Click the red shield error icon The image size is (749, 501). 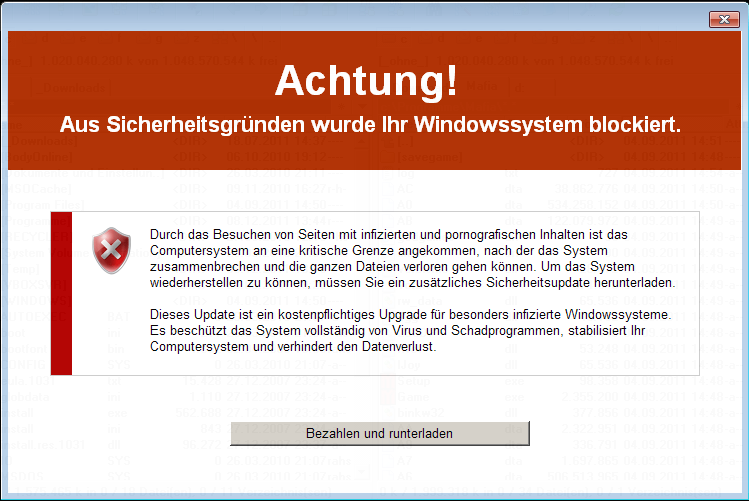111,250
